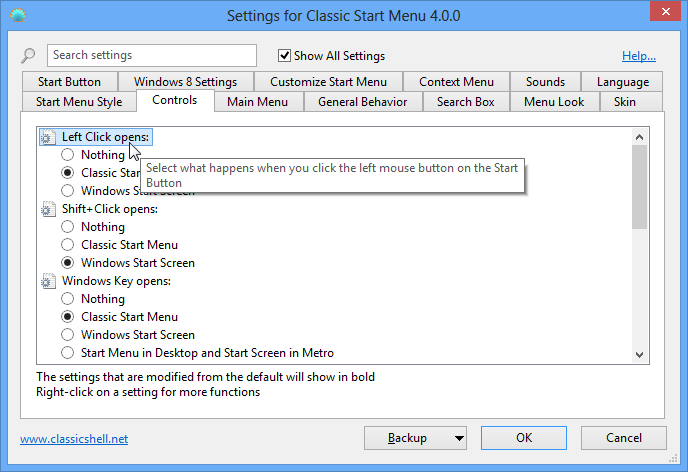The height and width of the screenshot is (472, 688).
Task: Click the search magnifier icon
Action: tap(29, 56)
